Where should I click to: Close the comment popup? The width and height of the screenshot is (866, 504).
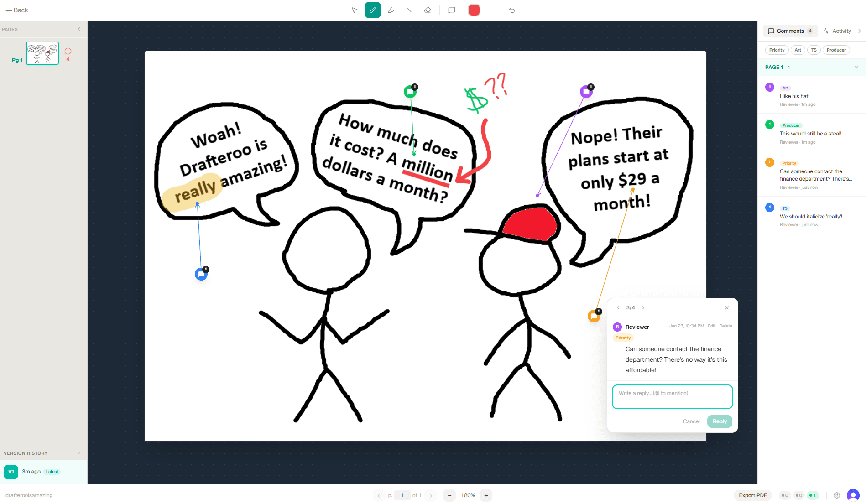point(727,308)
